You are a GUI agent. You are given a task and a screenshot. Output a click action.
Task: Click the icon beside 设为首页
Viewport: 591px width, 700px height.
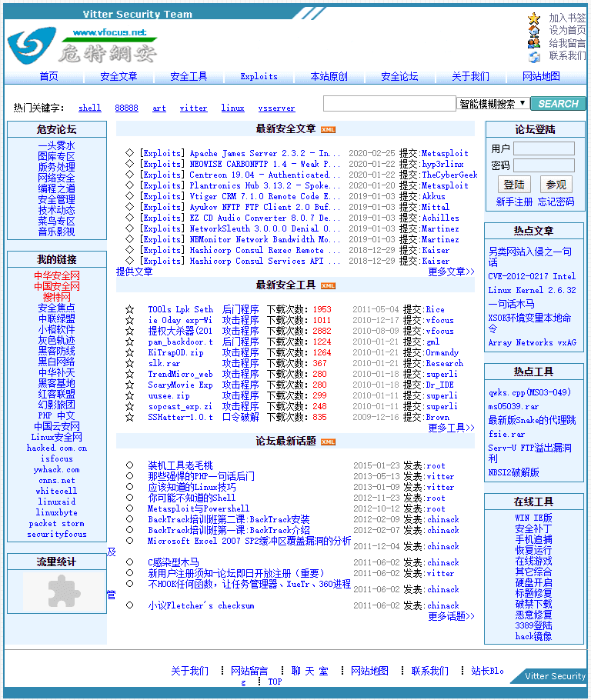pos(534,31)
